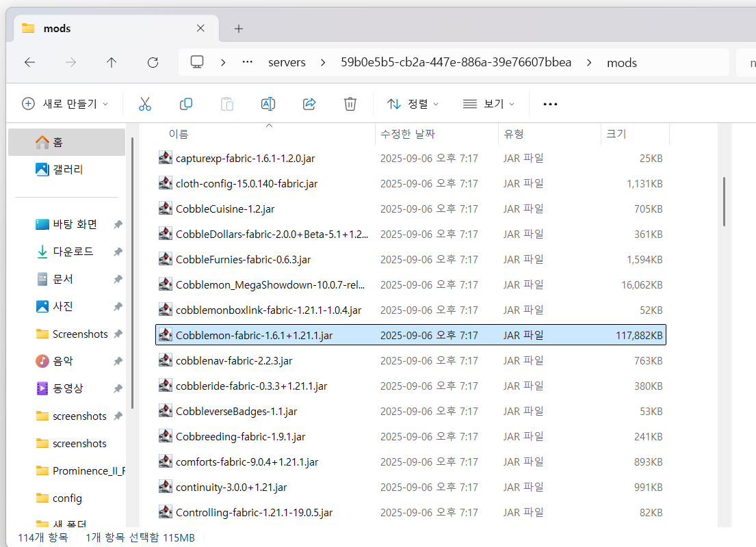Select capturexp-fabric-1.6.1-1.2.0.jar file

410,159
